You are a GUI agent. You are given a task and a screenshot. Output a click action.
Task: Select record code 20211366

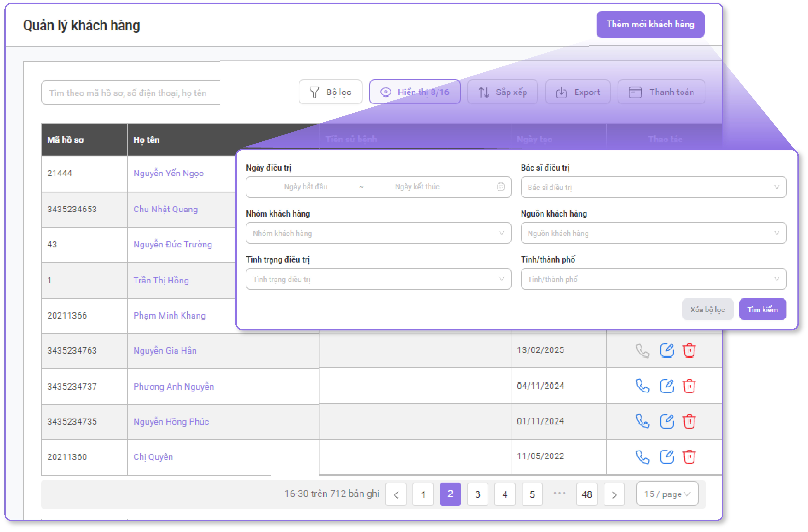(67, 316)
